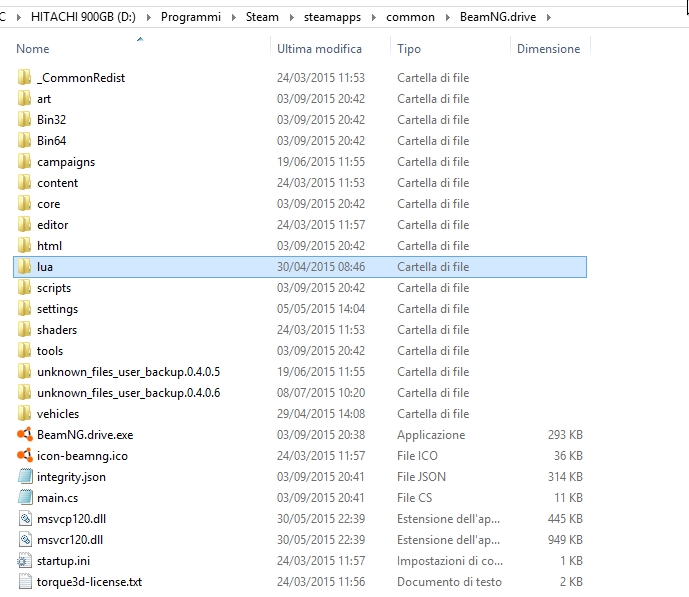Click the icon-beamng.ico file icon
This screenshot has width=689, height=597.
tap(25, 456)
